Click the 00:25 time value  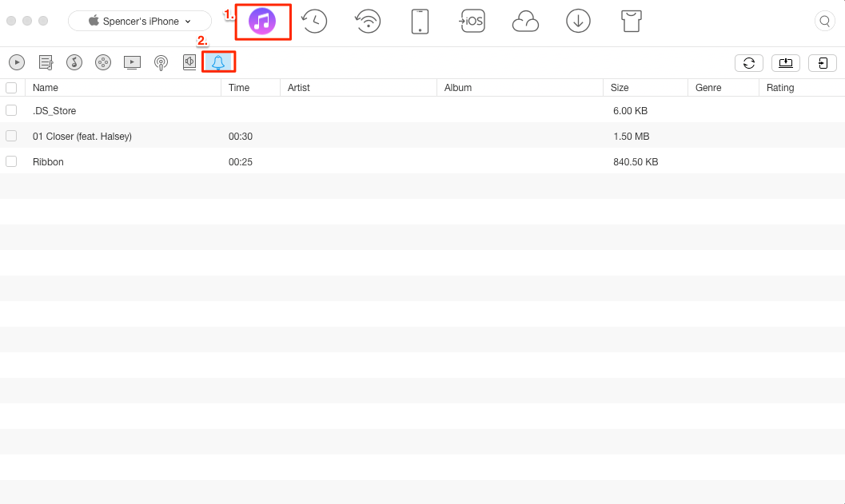241,162
